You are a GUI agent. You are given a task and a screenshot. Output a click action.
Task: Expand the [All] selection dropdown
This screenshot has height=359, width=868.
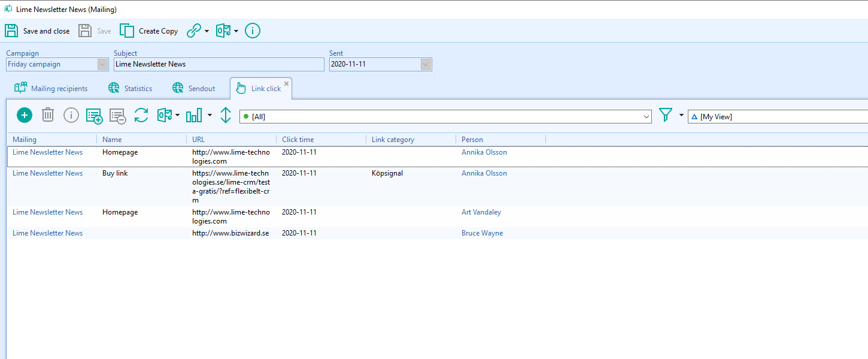[646, 117]
